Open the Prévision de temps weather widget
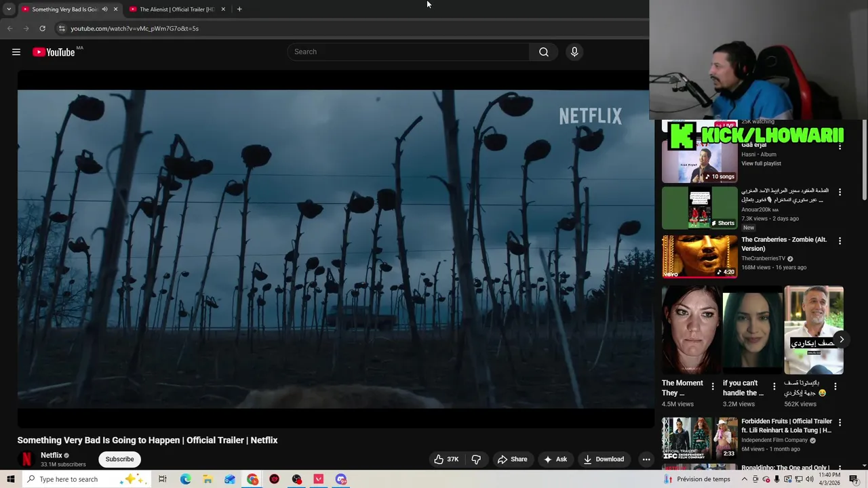Image resolution: width=868 pixels, height=488 pixels. 697,479
